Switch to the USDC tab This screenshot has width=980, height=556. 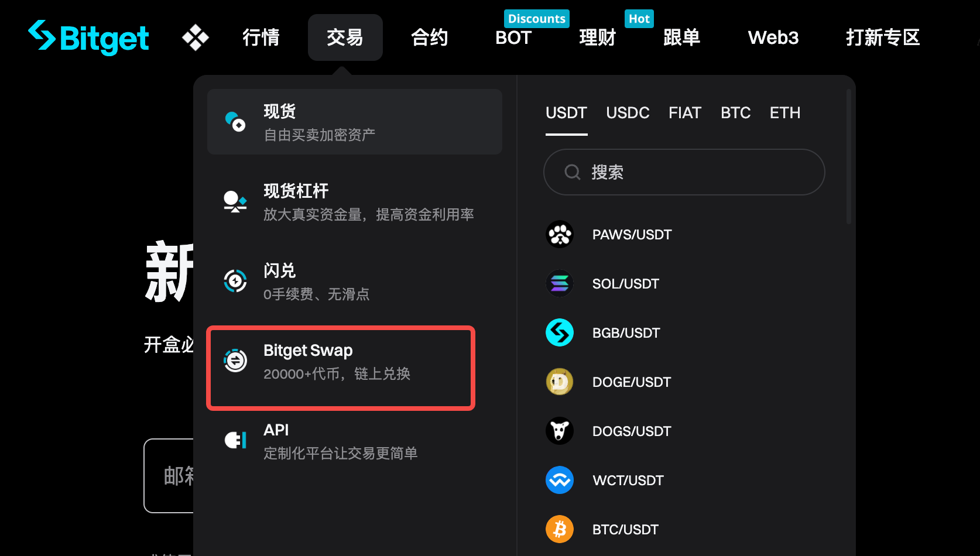[628, 113]
